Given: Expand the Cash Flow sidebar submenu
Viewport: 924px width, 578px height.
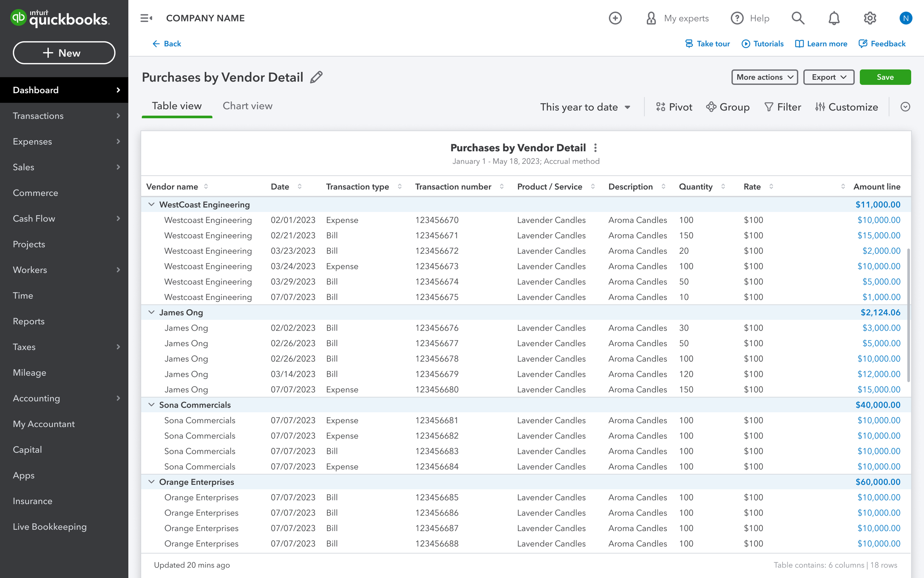Looking at the screenshot, I should pos(118,219).
